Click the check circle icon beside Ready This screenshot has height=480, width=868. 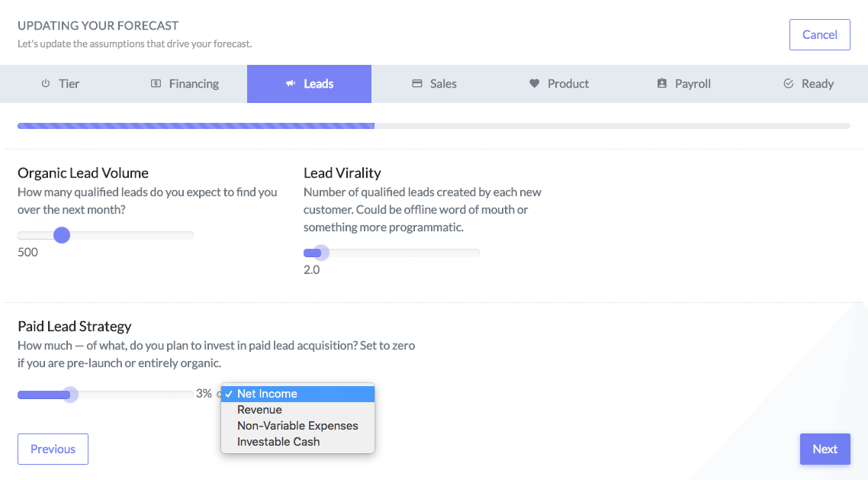(789, 84)
